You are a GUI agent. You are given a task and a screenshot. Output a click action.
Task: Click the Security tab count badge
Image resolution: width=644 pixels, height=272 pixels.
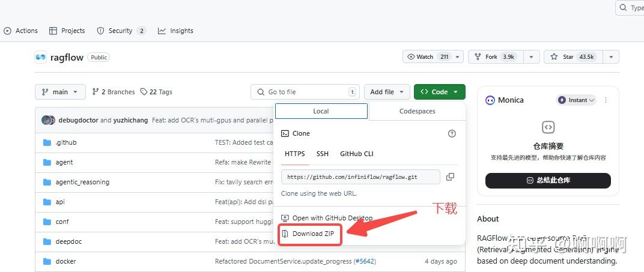141,31
